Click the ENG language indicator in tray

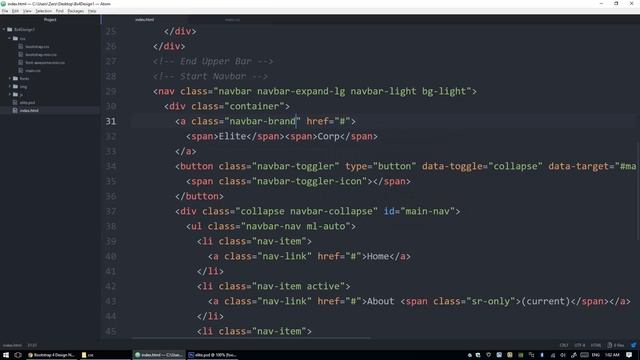[596, 355]
